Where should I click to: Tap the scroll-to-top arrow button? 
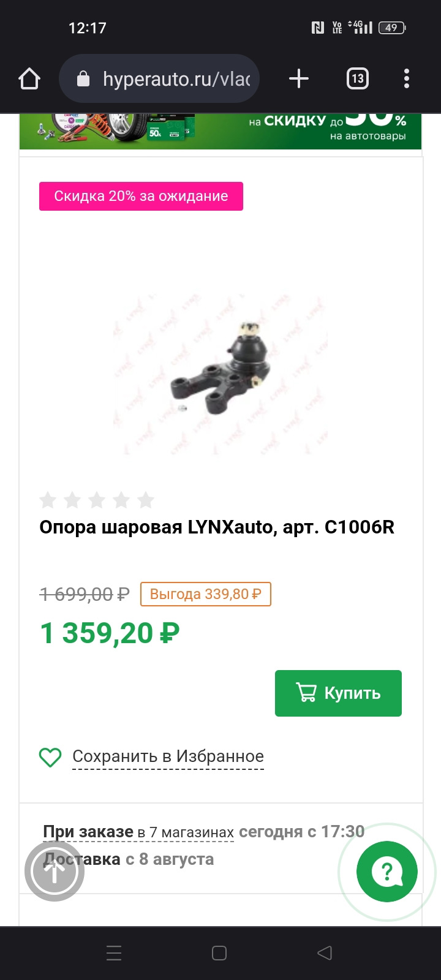[55, 872]
